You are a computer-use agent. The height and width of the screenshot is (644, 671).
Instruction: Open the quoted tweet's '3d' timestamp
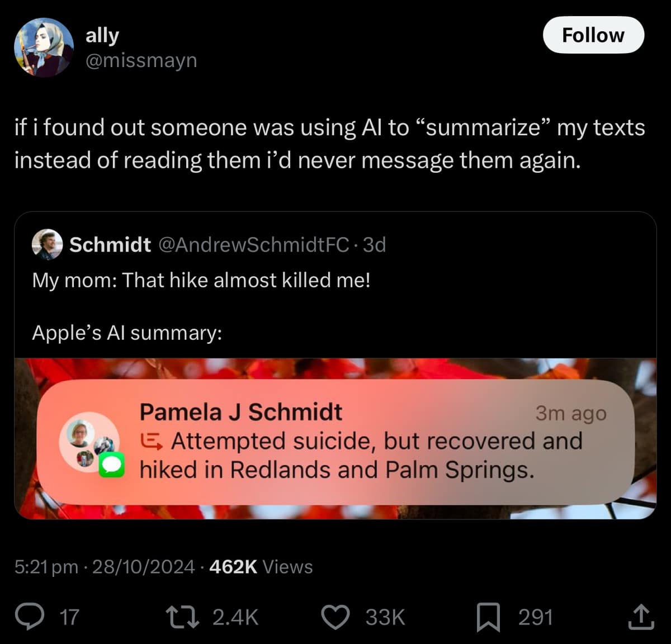375,244
